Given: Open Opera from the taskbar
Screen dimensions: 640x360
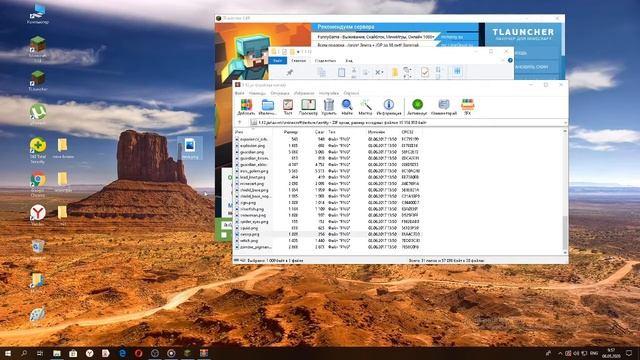Looking at the screenshot, I should pyautogui.click(x=138, y=353).
